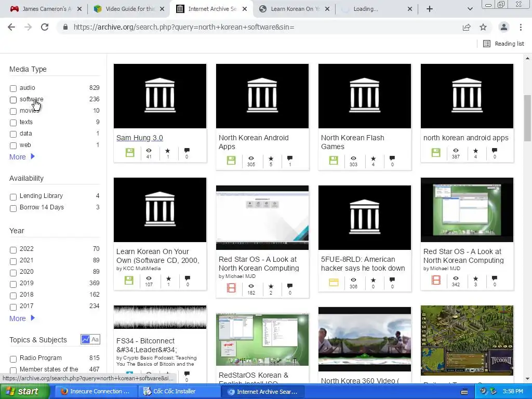Enable the Borrow 14 Days filter
Viewport: 532px width, 399px height.
coord(13,208)
